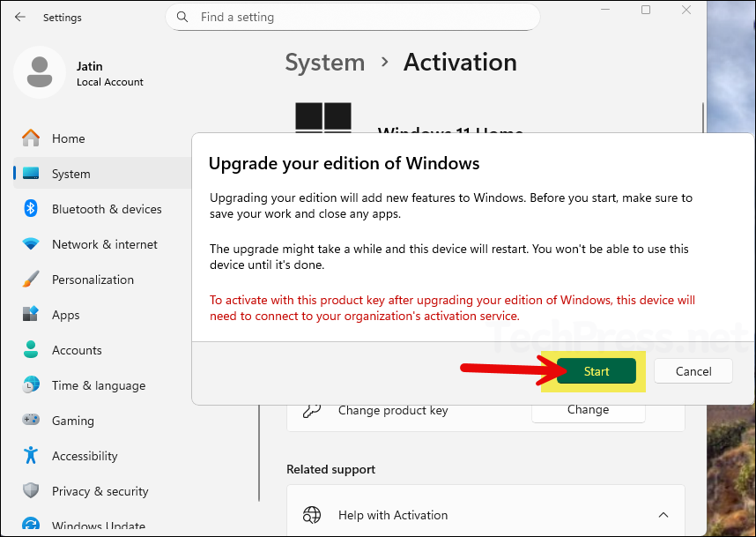Click the Home house icon in sidebar

pyautogui.click(x=31, y=138)
